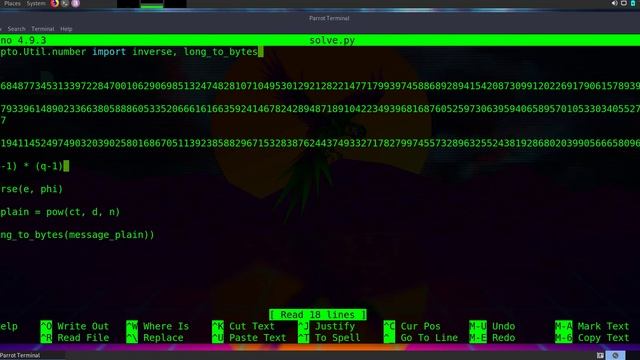The height and width of the screenshot is (360, 640).
Task: Click the solve.py filename in nano title bar
Action: pos(332,40)
